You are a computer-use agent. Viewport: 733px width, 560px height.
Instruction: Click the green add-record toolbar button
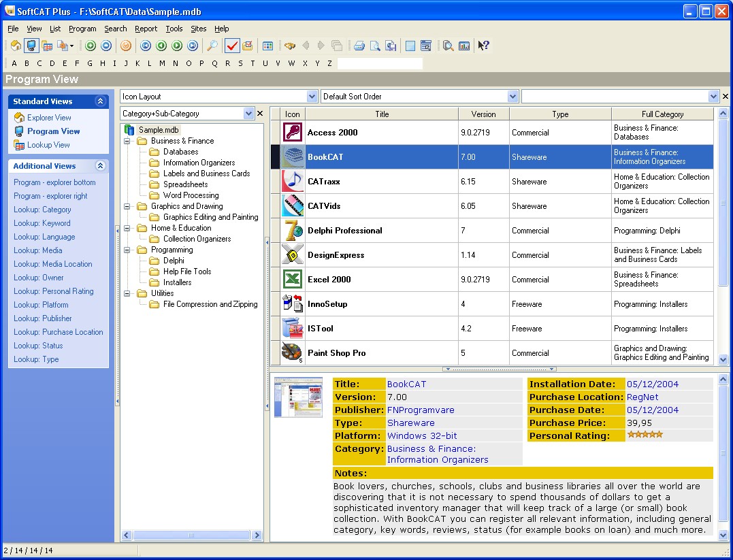pos(91,46)
